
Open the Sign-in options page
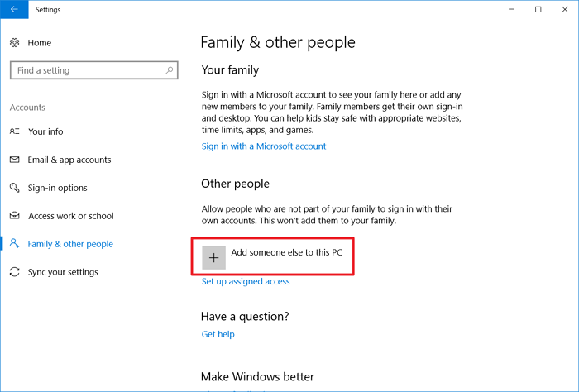coord(57,188)
